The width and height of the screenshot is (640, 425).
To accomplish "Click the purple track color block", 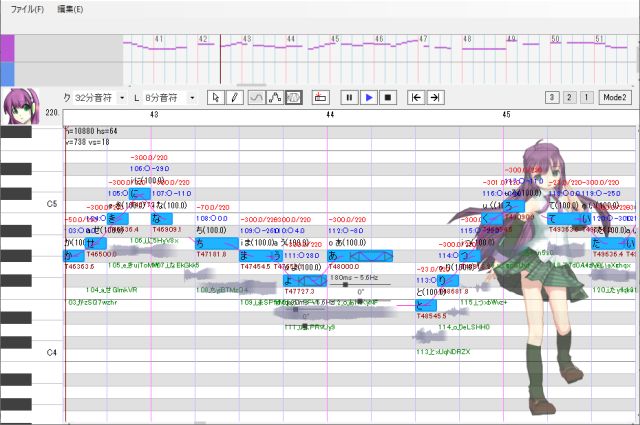I will (7, 48).
